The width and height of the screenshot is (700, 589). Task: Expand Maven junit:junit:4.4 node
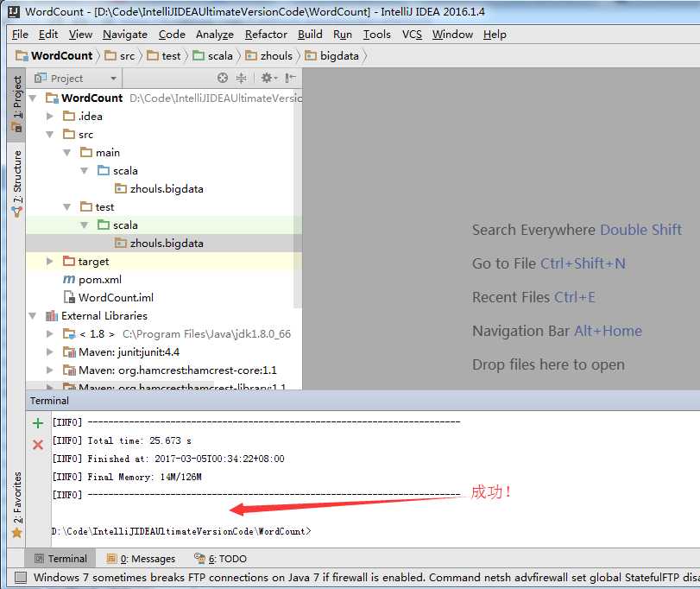coord(49,352)
